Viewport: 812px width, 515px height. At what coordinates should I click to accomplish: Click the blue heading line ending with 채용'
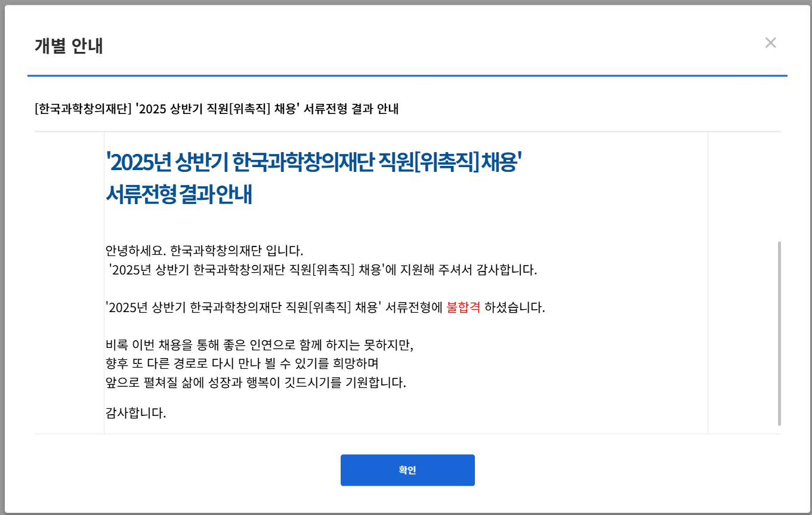pyautogui.click(x=314, y=162)
